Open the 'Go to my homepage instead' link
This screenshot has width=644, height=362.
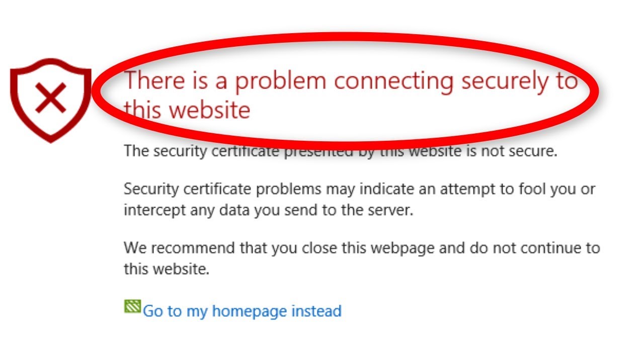click(242, 311)
